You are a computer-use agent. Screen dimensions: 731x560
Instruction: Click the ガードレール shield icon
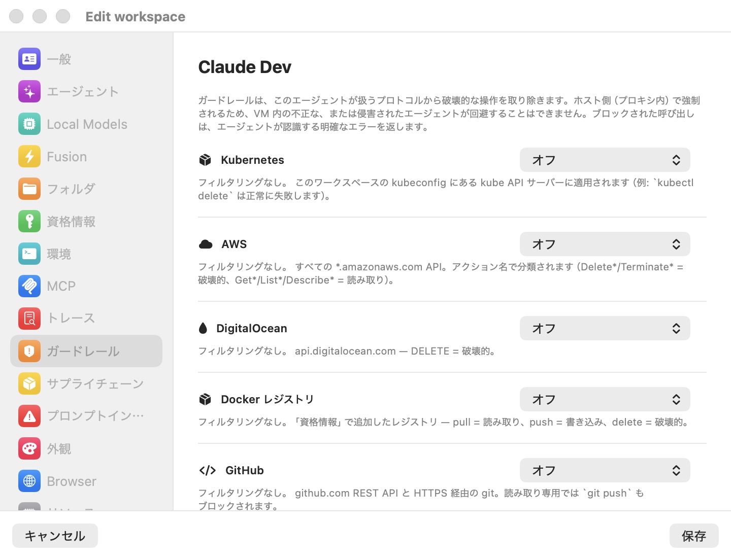click(29, 351)
